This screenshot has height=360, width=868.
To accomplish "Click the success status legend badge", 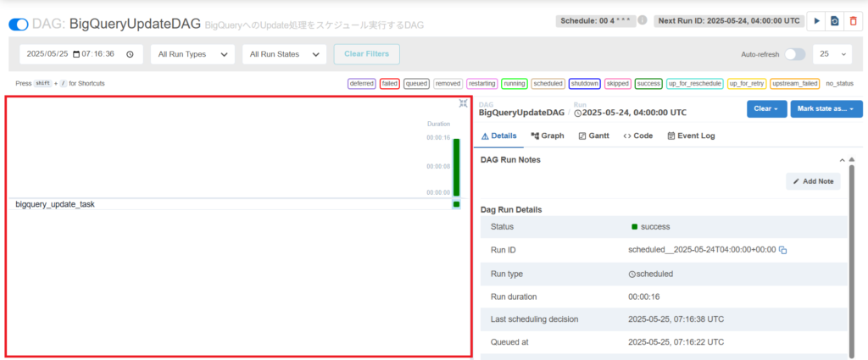I will click(x=648, y=84).
